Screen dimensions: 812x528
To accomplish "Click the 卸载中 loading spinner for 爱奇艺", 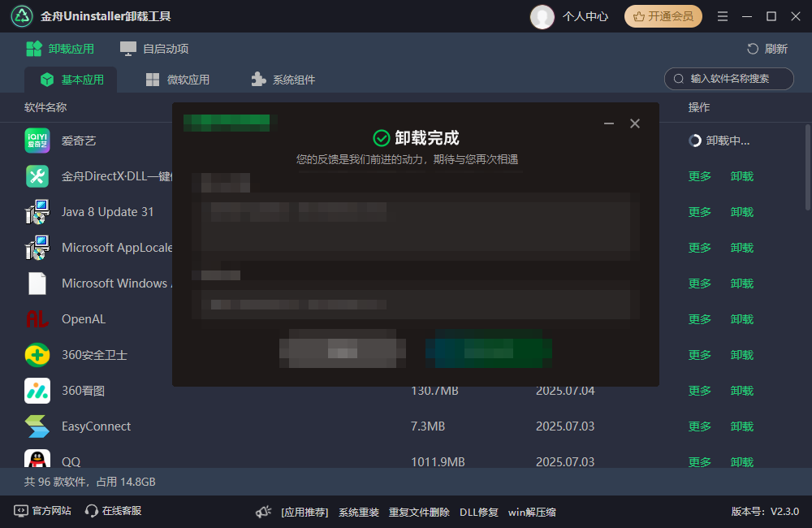I will pos(695,141).
